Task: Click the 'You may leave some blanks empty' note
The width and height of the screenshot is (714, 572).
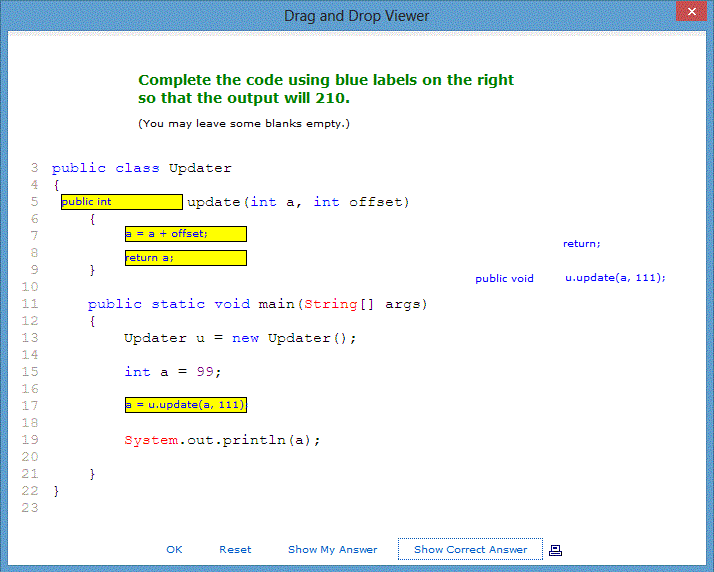Action: click(x=243, y=124)
